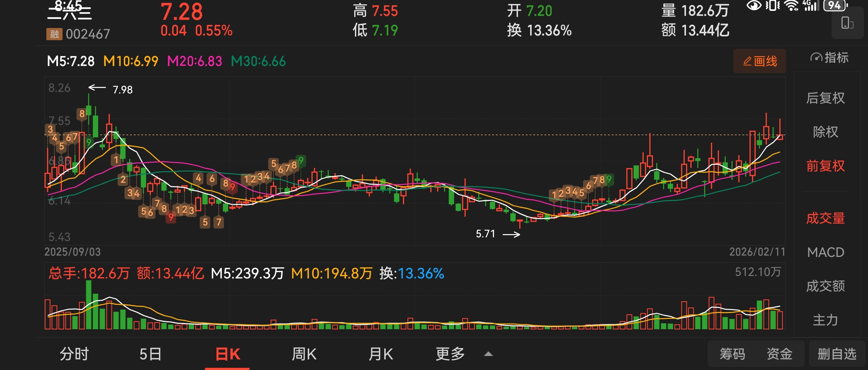
Task: Open the 筹码 chip distribution button
Action: [x=732, y=354]
